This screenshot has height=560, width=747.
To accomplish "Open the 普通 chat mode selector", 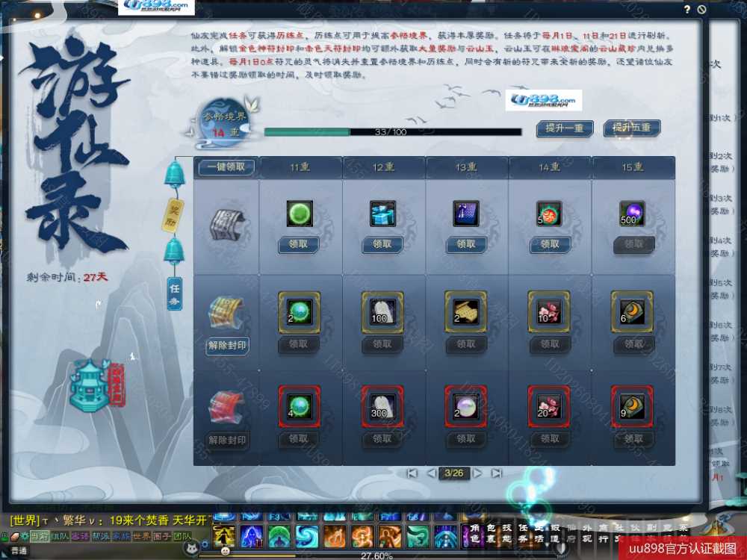I will [x=19, y=551].
